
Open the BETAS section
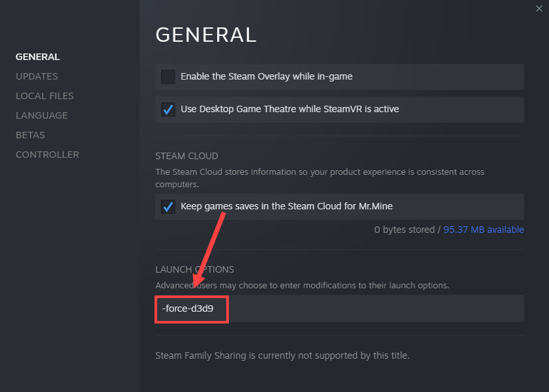pyautogui.click(x=30, y=135)
